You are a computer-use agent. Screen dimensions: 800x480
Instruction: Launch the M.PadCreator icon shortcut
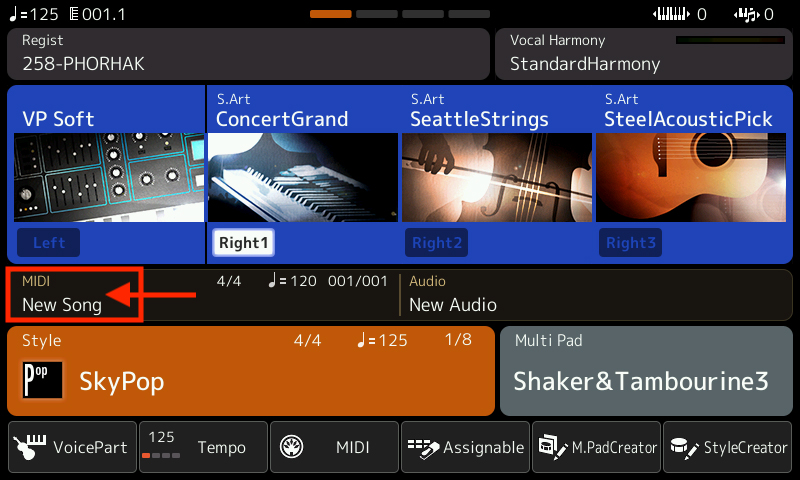click(x=553, y=447)
